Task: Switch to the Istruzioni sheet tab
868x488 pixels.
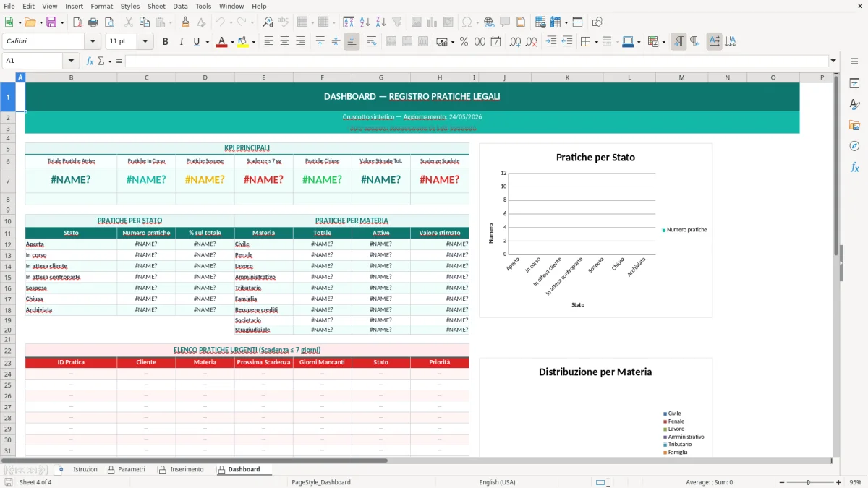Action: coord(85,469)
